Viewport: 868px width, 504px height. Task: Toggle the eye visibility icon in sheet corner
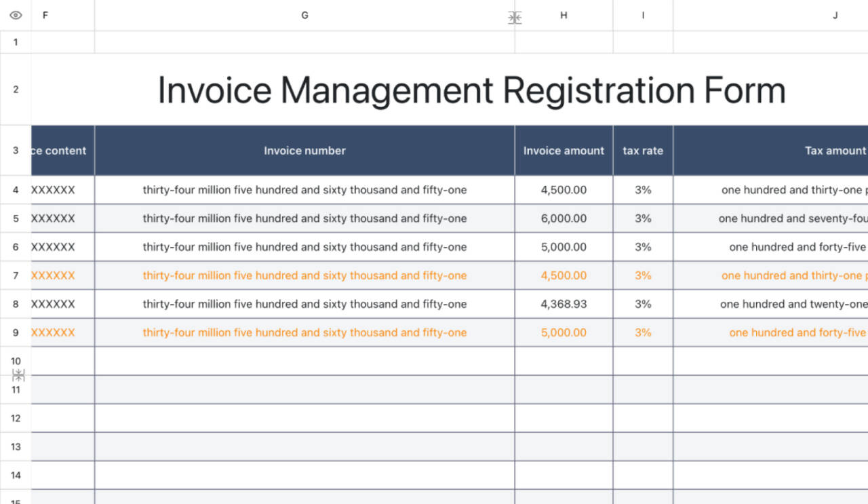16,15
